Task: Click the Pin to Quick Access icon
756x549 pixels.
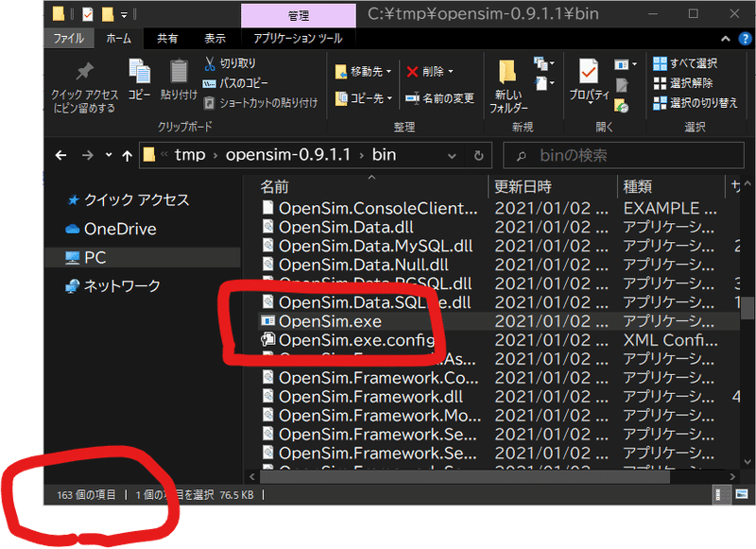Action: 85,72
